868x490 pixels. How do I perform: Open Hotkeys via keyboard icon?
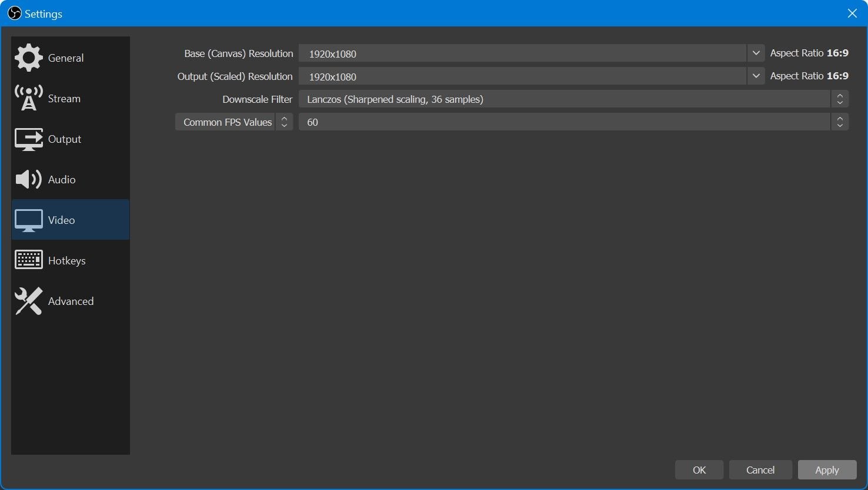[28, 260]
